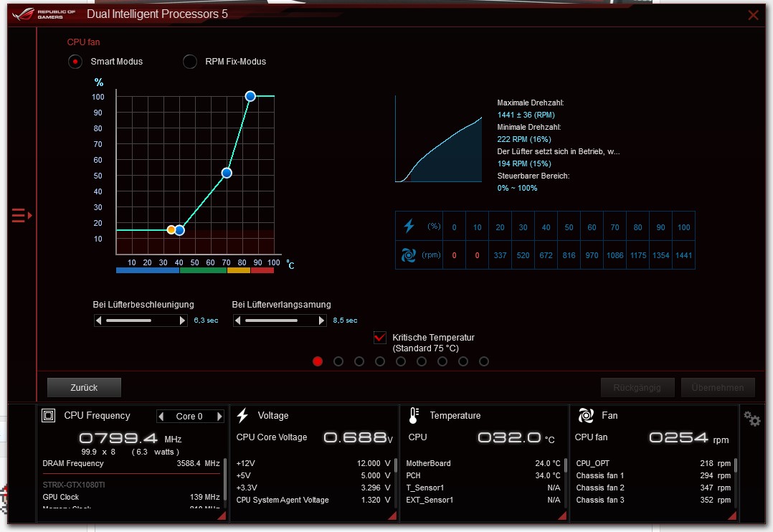Increase Lüfterbeschleunigung time with right arrow

[182, 320]
